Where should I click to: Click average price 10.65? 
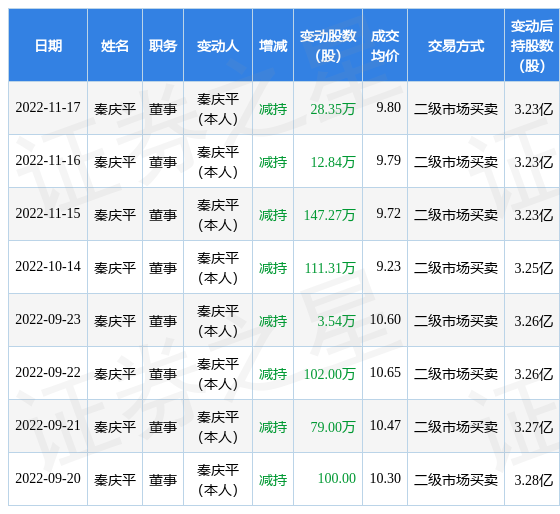coord(385,372)
